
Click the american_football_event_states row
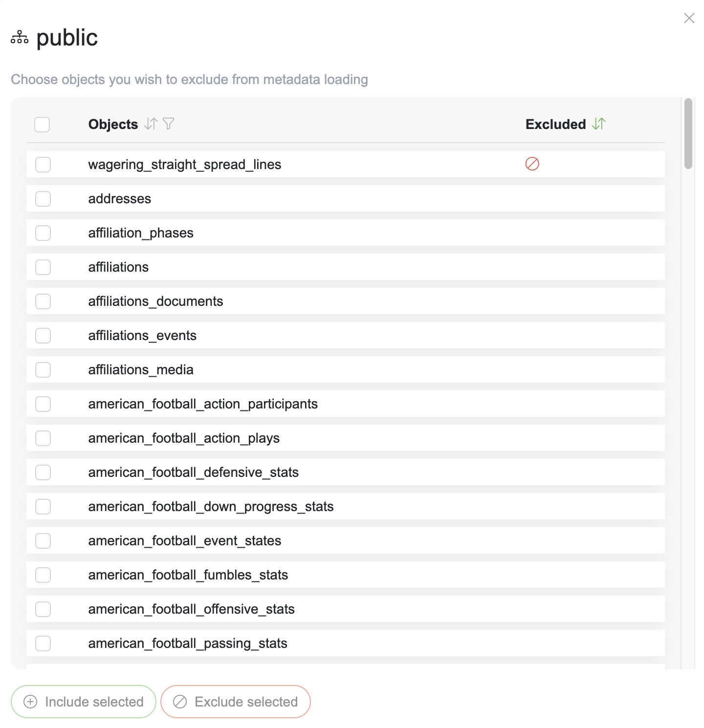(184, 541)
